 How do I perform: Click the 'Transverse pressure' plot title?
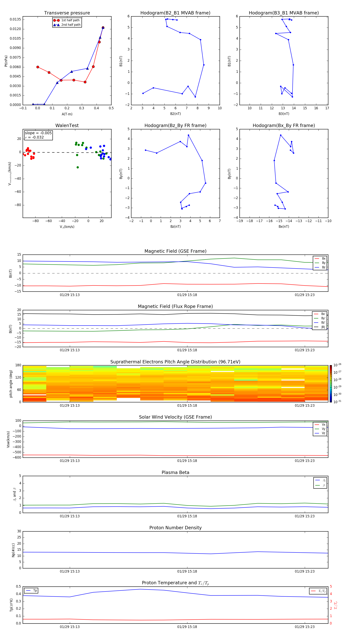coord(67,13)
